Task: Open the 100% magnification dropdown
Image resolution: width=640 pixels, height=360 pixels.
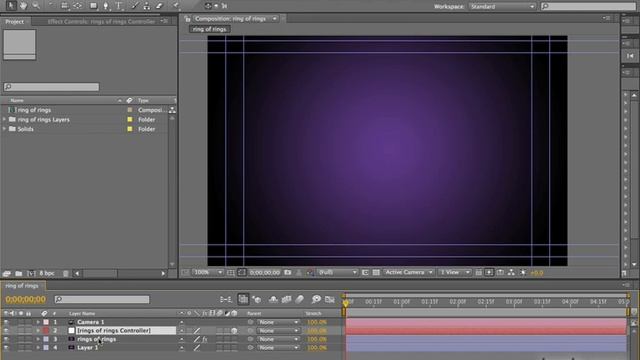Action: [208, 272]
